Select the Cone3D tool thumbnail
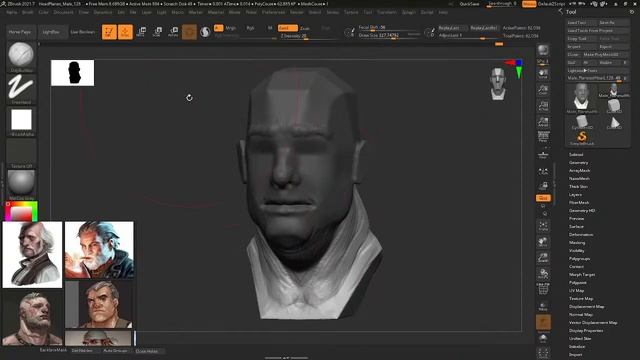Image resolution: width=640 pixels, height=360 pixels. 614,122
